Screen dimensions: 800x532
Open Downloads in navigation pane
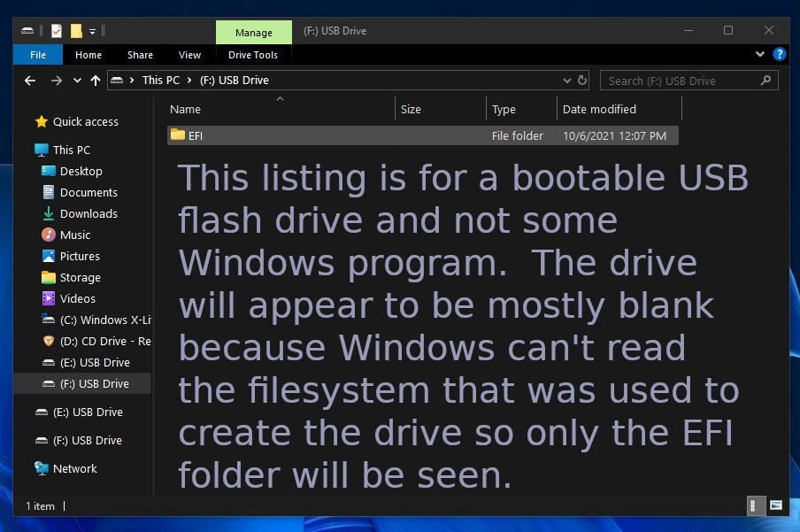point(88,213)
